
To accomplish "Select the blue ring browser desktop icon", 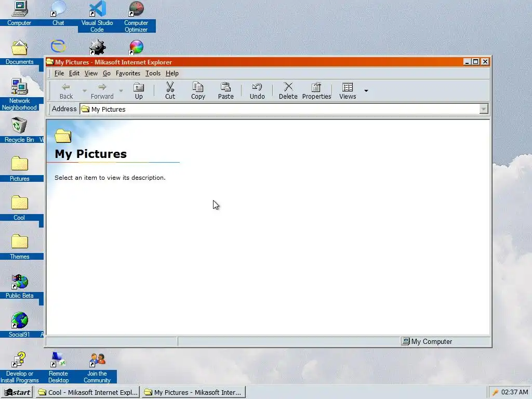I will [x=58, y=46].
